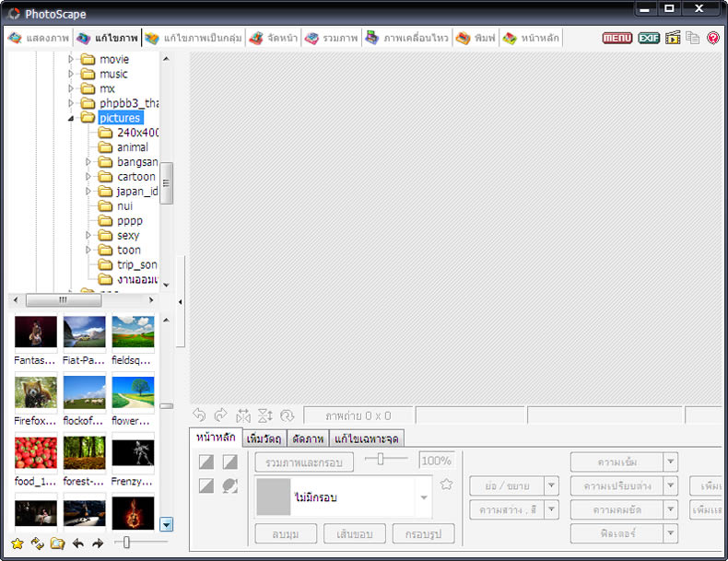Show EXIF information icon
The width and height of the screenshot is (728, 561).
(649, 38)
